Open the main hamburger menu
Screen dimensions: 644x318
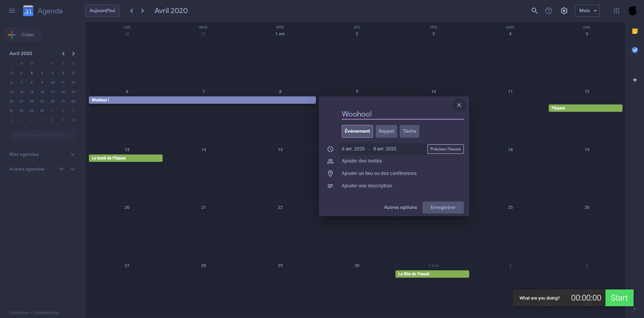12,11
